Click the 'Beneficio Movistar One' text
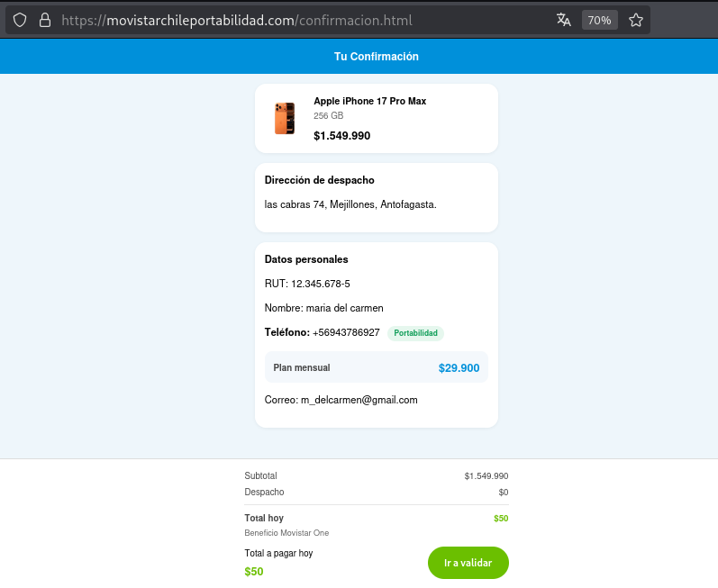 286,533
